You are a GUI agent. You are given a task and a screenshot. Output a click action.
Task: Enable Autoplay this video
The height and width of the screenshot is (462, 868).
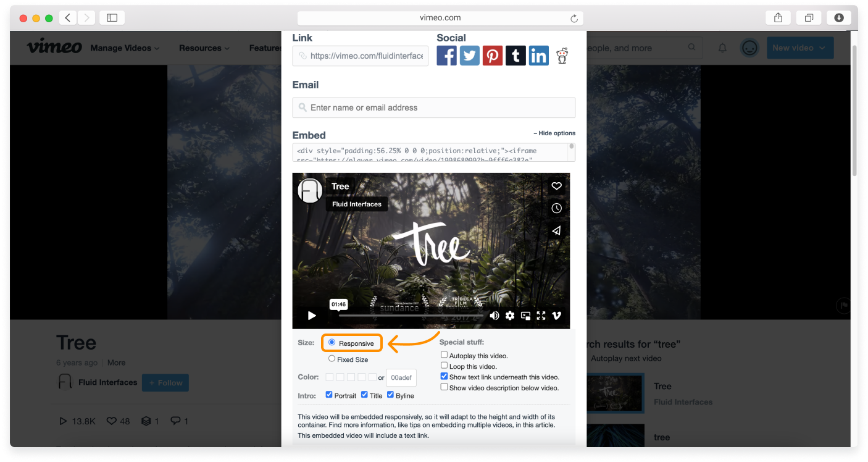[444, 354]
